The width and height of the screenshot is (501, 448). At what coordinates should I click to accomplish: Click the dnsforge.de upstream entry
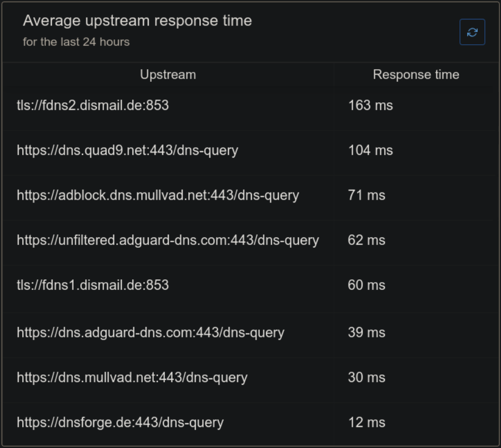[x=120, y=423]
